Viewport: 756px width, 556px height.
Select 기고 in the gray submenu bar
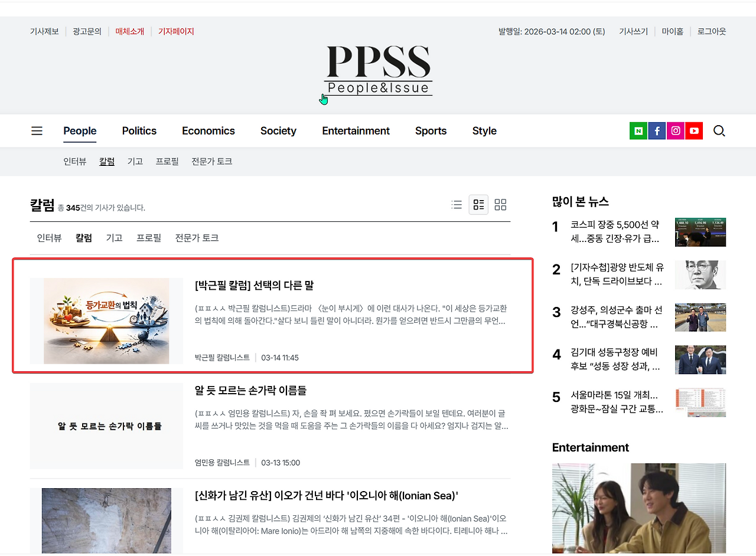pos(135,161)
